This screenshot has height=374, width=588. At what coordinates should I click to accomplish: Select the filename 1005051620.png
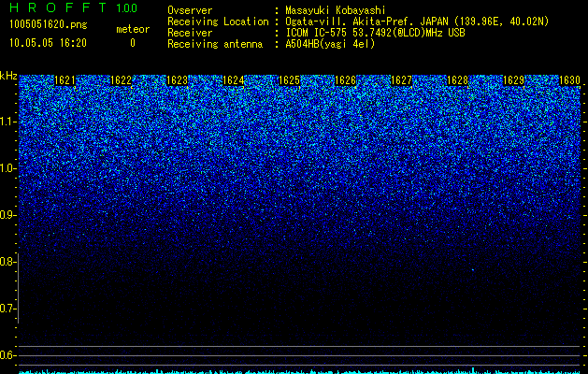coord(49,24)
